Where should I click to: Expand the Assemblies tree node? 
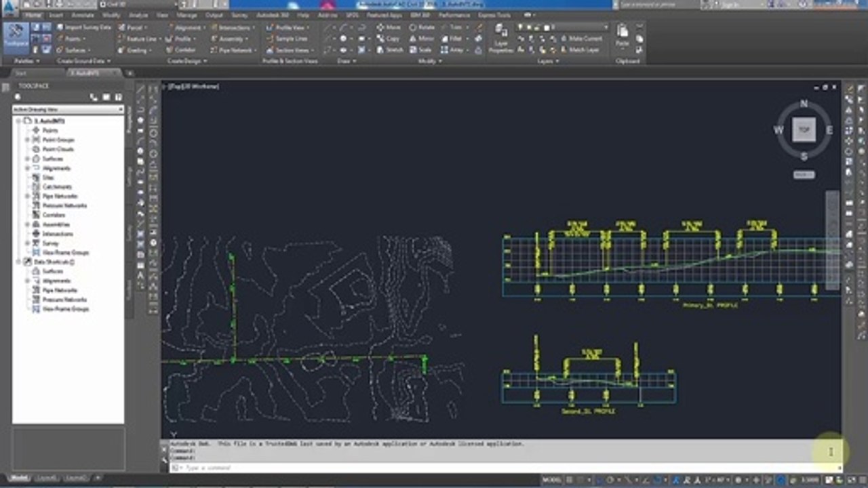(x=28, y=224)
